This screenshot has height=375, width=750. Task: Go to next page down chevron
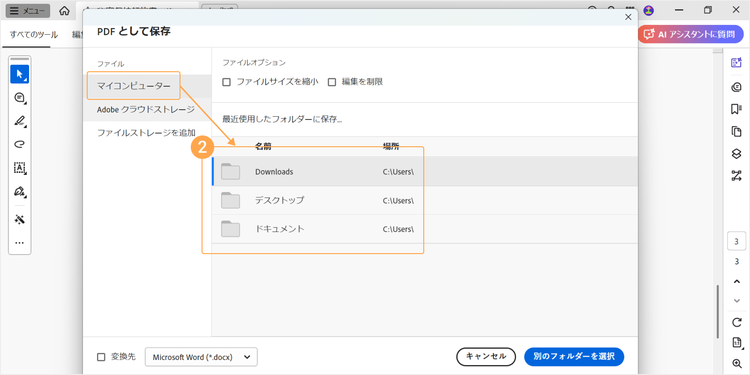click(737, 301)
